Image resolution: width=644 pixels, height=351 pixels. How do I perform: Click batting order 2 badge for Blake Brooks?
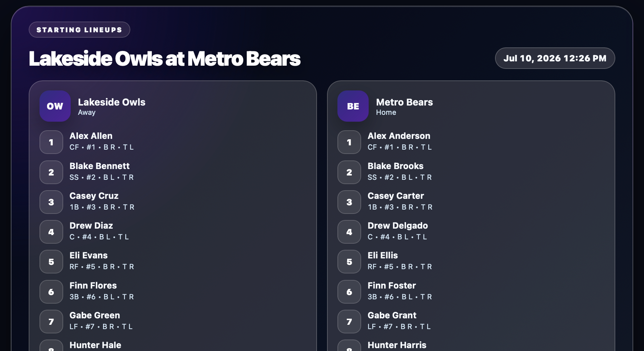[x=349, y=172]
